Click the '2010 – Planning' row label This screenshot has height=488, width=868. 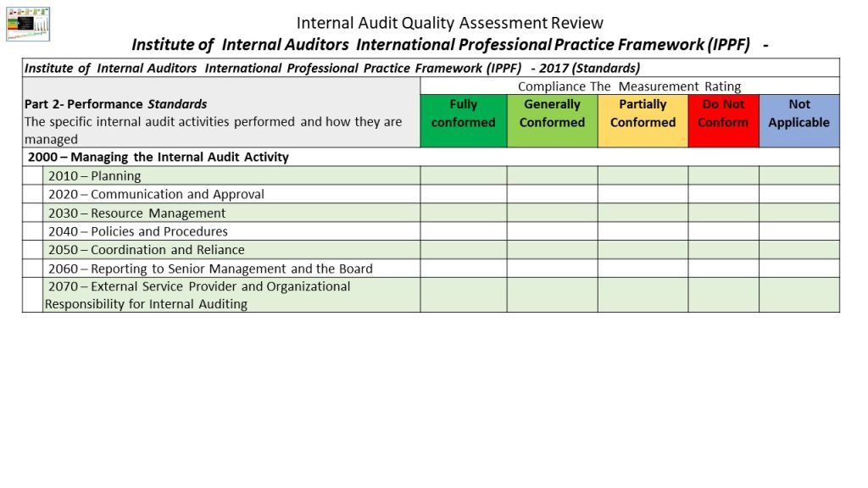coord(95,176)
